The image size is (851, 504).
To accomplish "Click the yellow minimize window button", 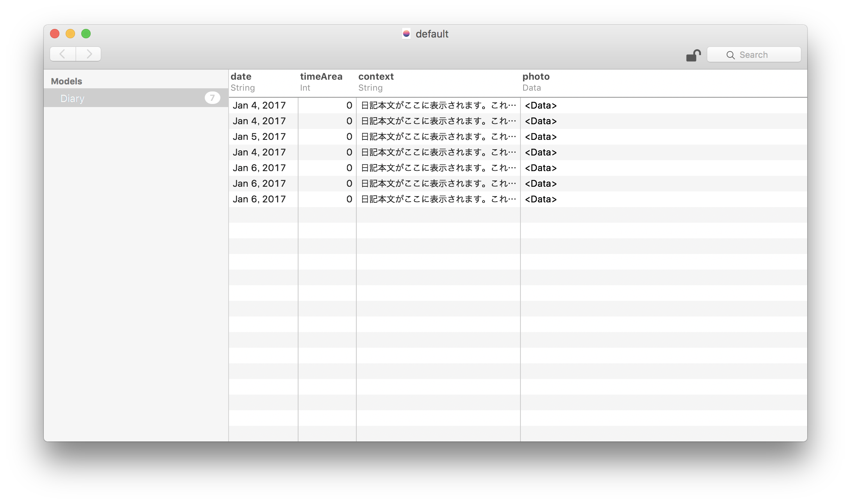I will point(70,34).
